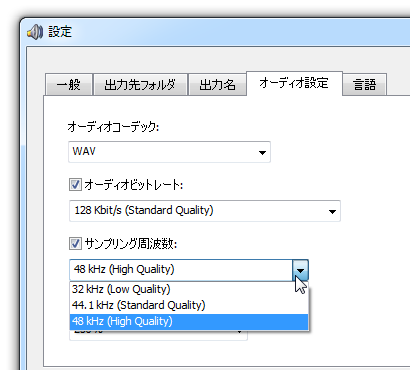Toggle the オーディオビットレート checkbox

(x=75, y=184)
